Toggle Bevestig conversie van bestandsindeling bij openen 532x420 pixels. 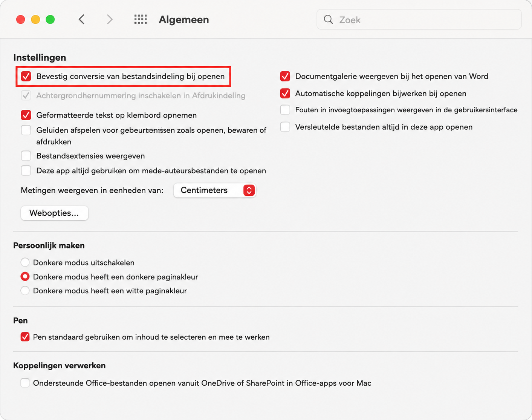[x=26, y=76]
